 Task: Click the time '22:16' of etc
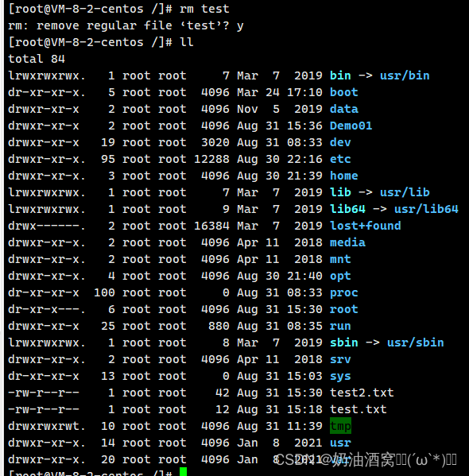[304, 159]
